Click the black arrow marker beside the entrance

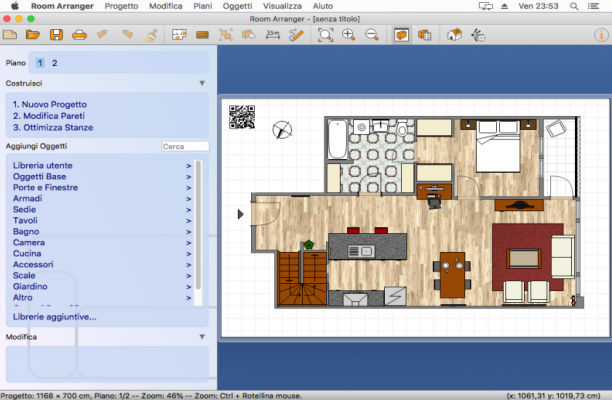pyautogui.click(x=240, y=214)
